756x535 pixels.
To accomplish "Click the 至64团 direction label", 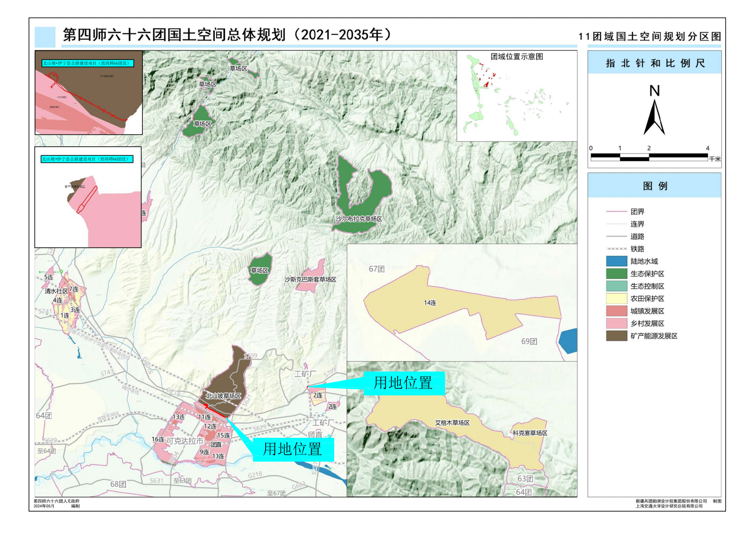I will point(46,451).
